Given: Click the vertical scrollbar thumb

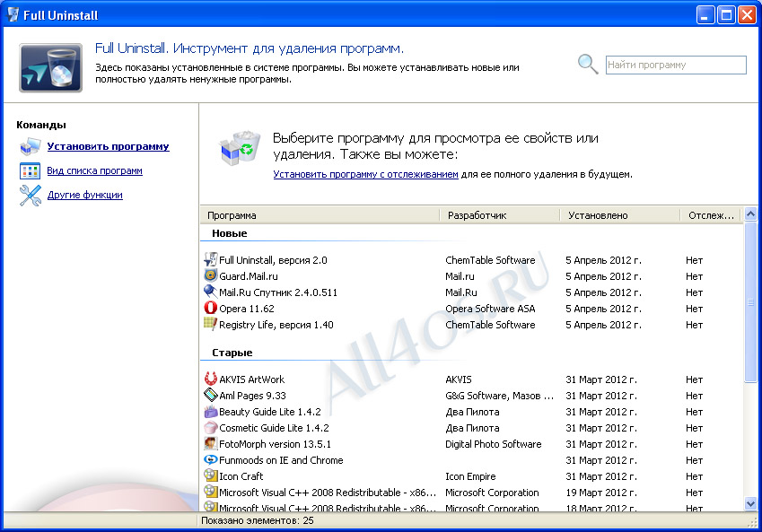Looking at the screenshot, I should pyautogui.click(x=751, y=301).
